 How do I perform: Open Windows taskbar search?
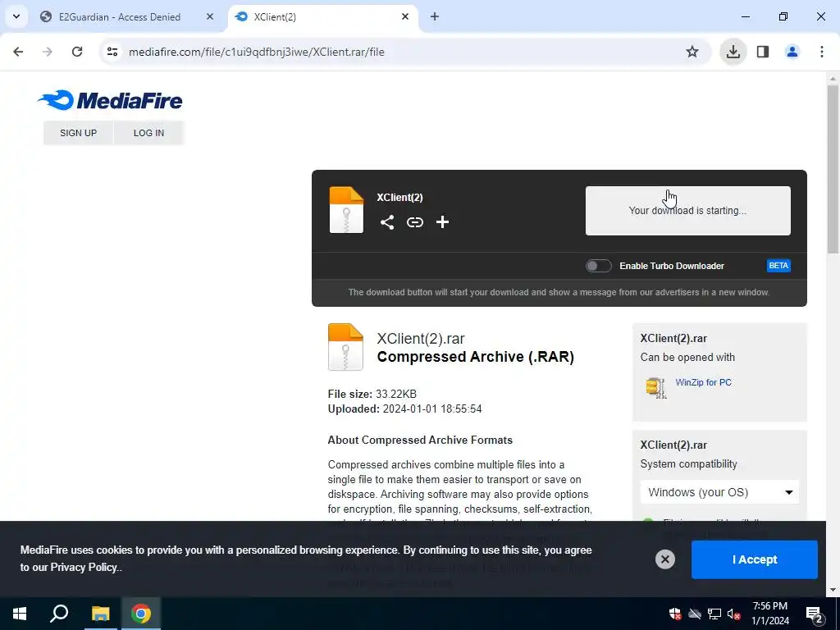(x=59, y=614)
